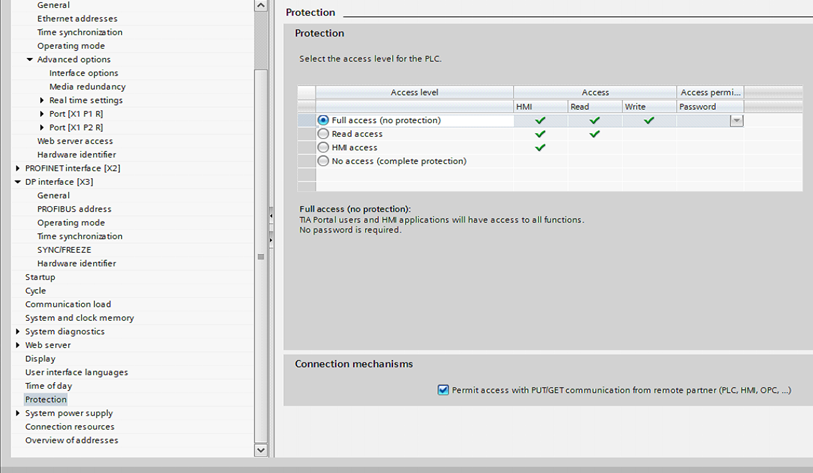Select the Read access radio button

point(323,134)
